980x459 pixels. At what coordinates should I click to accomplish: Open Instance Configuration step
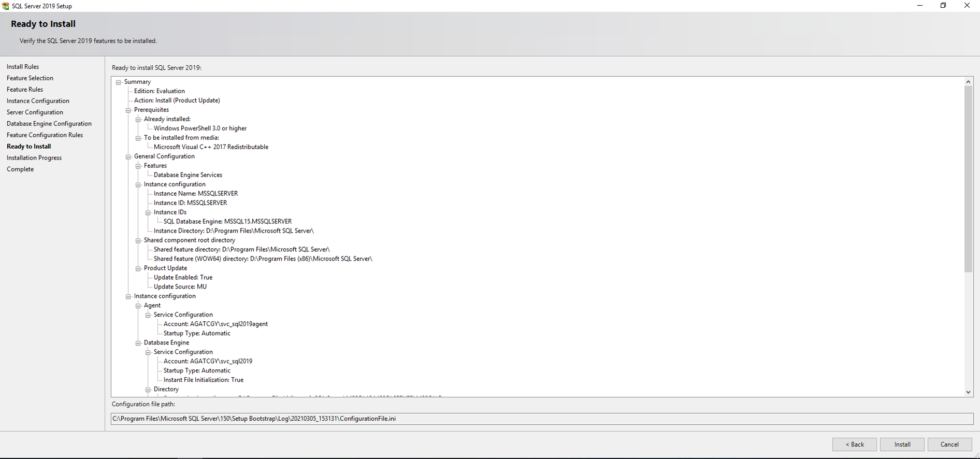(38, 101)
